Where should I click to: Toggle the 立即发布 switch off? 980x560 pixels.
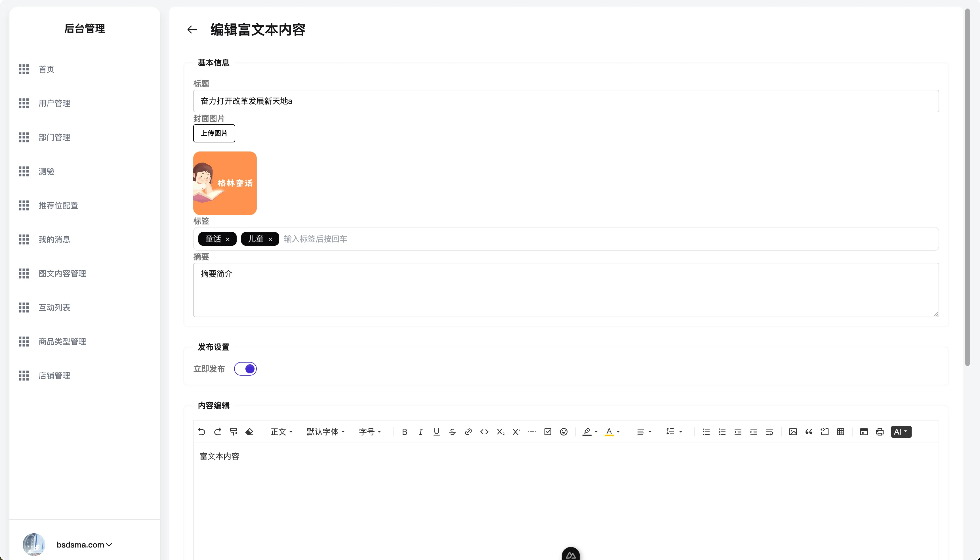[x=246, y=369]
